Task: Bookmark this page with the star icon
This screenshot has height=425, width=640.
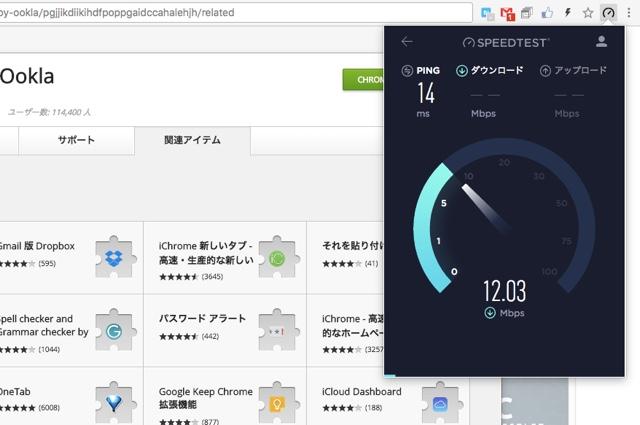Action: point(587,13)
